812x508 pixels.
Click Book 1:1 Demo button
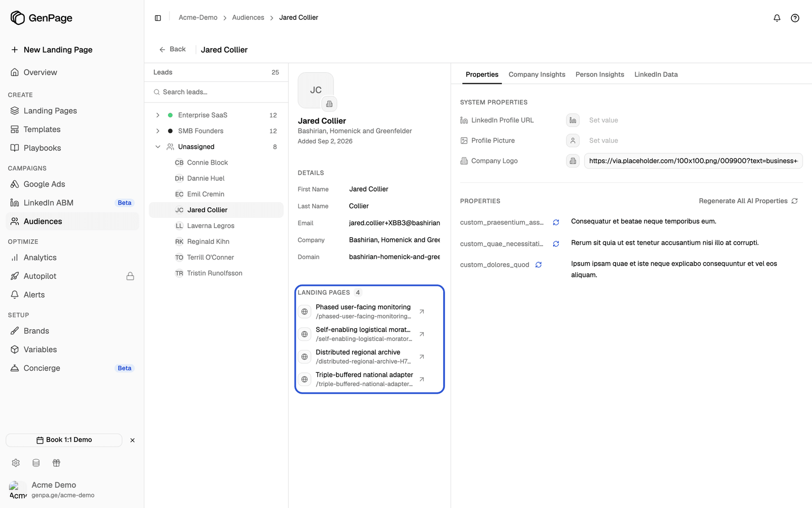[x=64, y=440]
